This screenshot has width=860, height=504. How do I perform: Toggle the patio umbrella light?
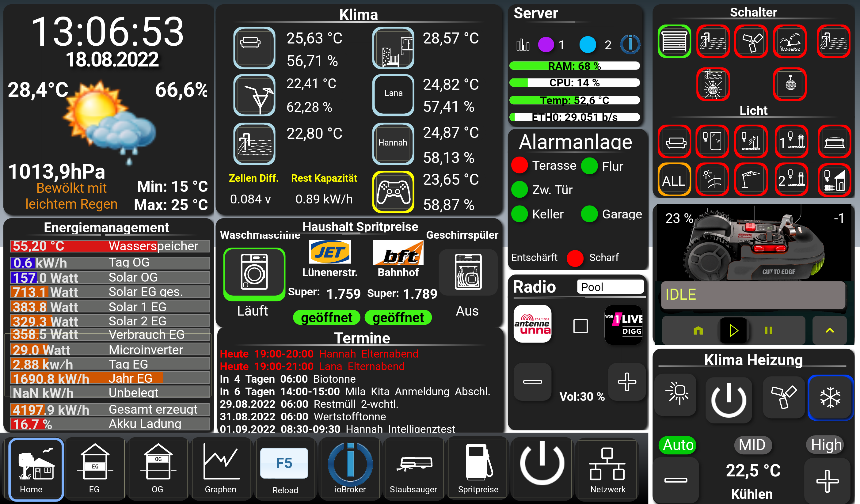tap(751, 180)
